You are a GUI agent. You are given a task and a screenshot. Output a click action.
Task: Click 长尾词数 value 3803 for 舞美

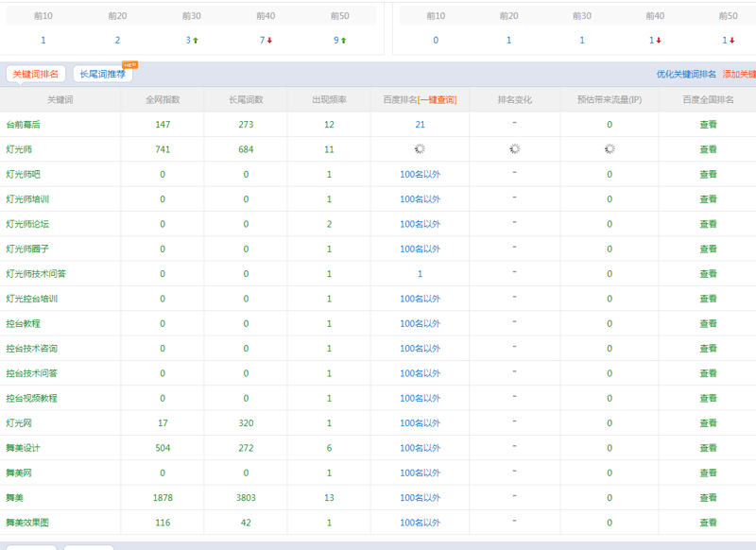[x=246, y=497]
